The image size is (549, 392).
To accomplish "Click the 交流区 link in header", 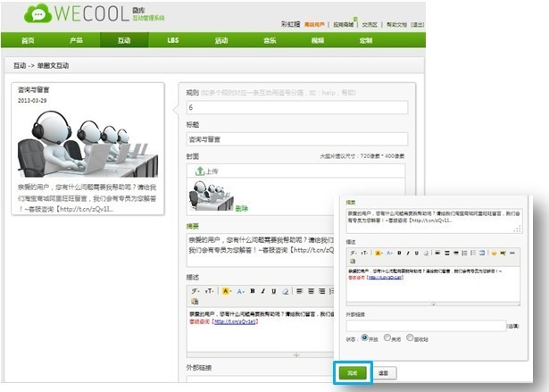I will coord(370,24).
